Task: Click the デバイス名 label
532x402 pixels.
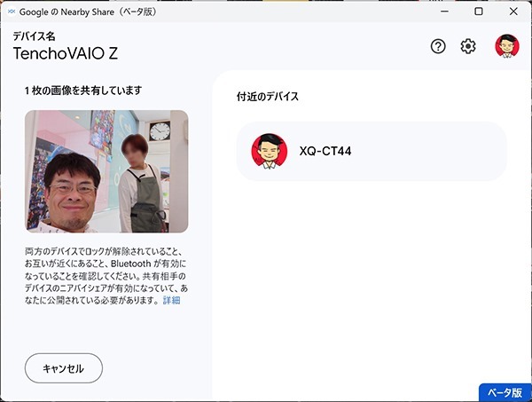Action: point(34,36)
